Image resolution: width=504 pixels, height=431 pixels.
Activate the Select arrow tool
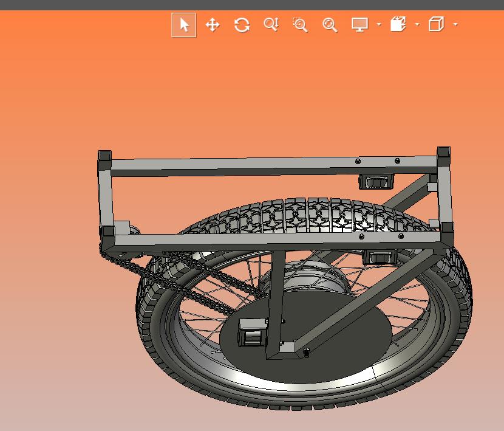[184, 25]
